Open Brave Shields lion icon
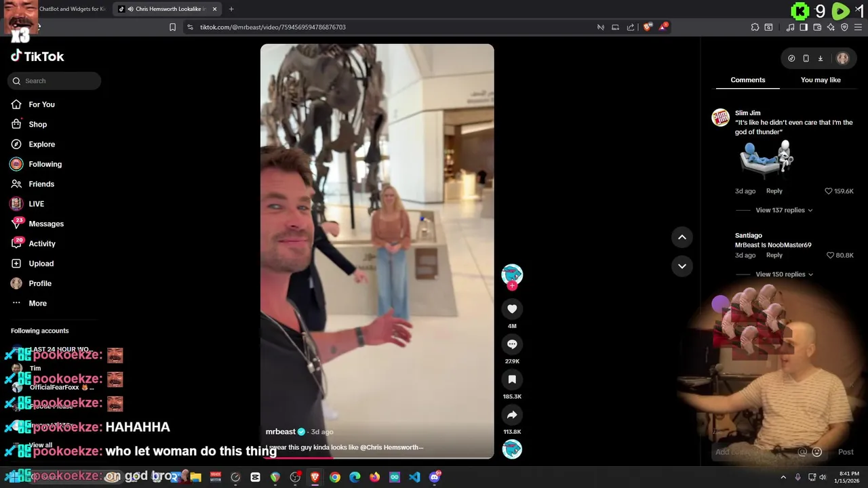 648,27
